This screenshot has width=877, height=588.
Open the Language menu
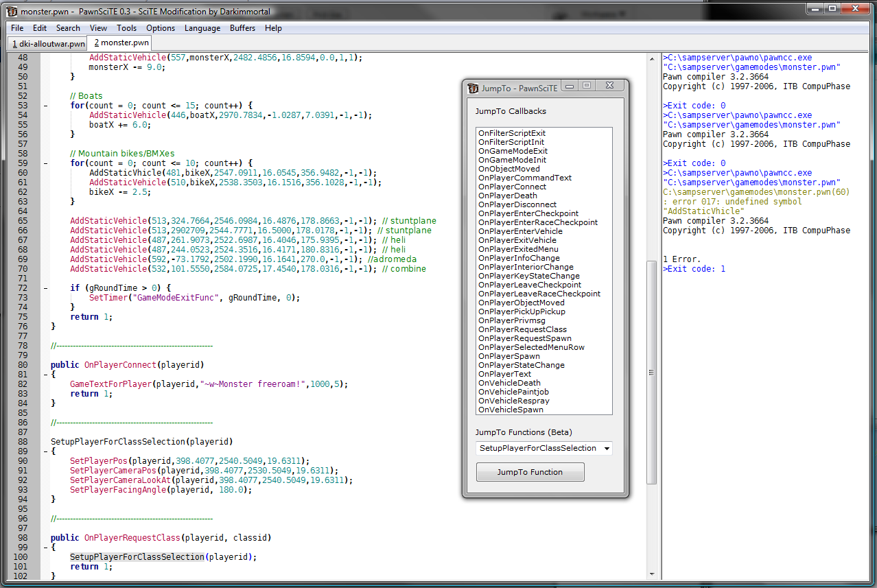pos(202,28)
